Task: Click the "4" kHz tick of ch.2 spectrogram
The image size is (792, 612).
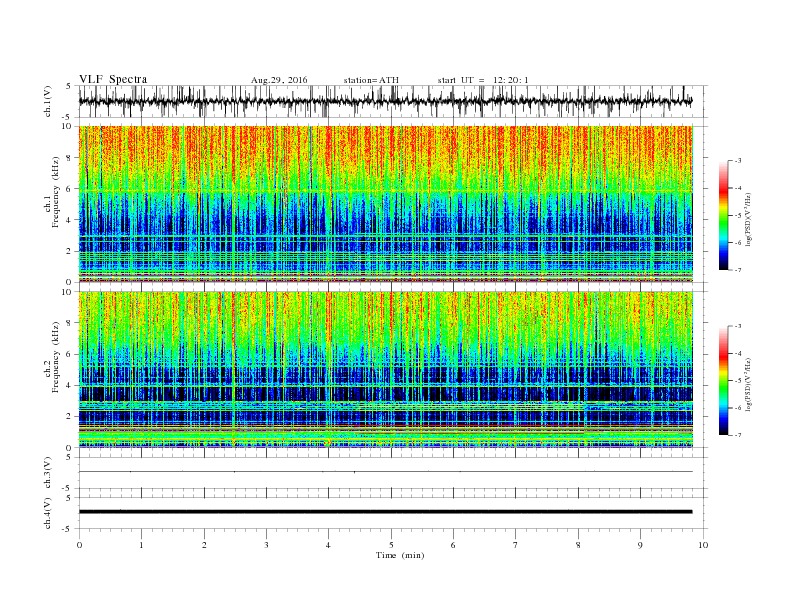Action: pyautogui.click(x=69, y=386)
